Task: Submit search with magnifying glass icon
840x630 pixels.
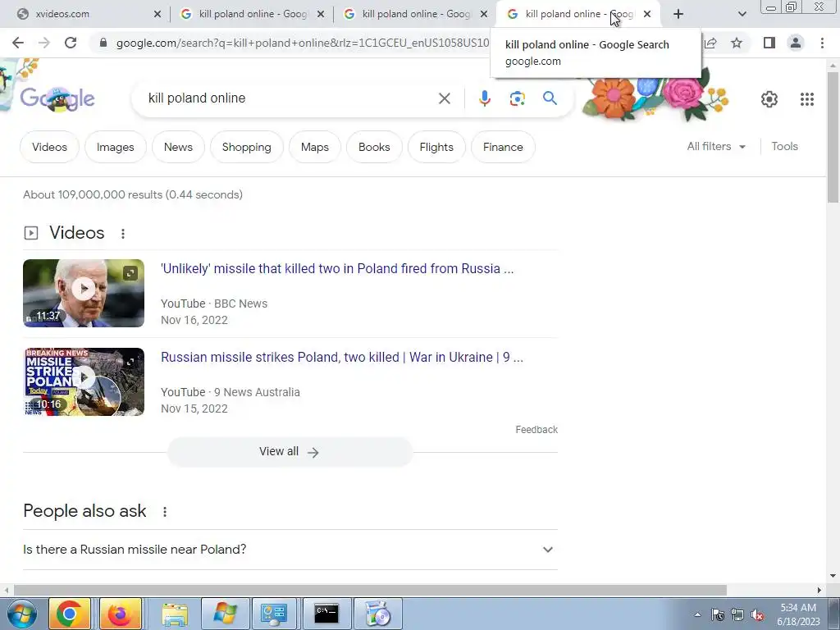Action: click(550, 98)
